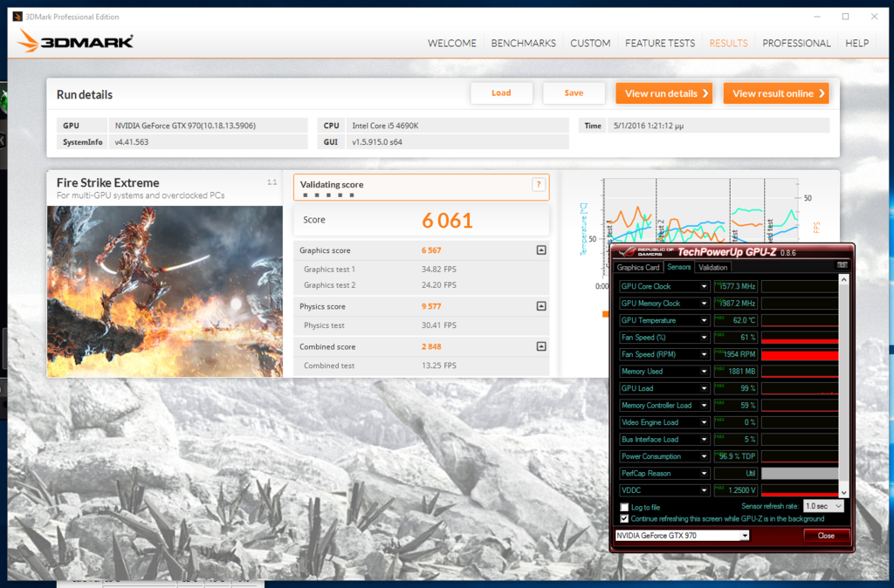Open the GPU Core Clock sensor dropdown
Screen dimensions: 894x588
tap(705, 287)
